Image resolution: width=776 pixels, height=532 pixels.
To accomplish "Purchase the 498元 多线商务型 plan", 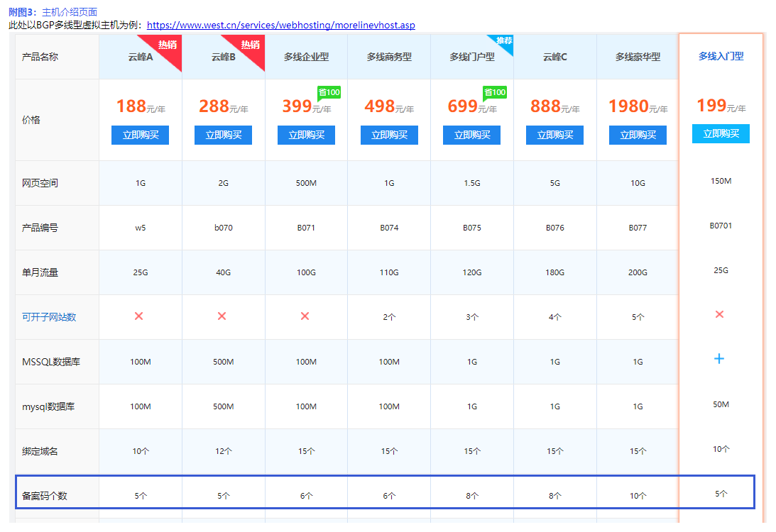I will coord(389,135).
